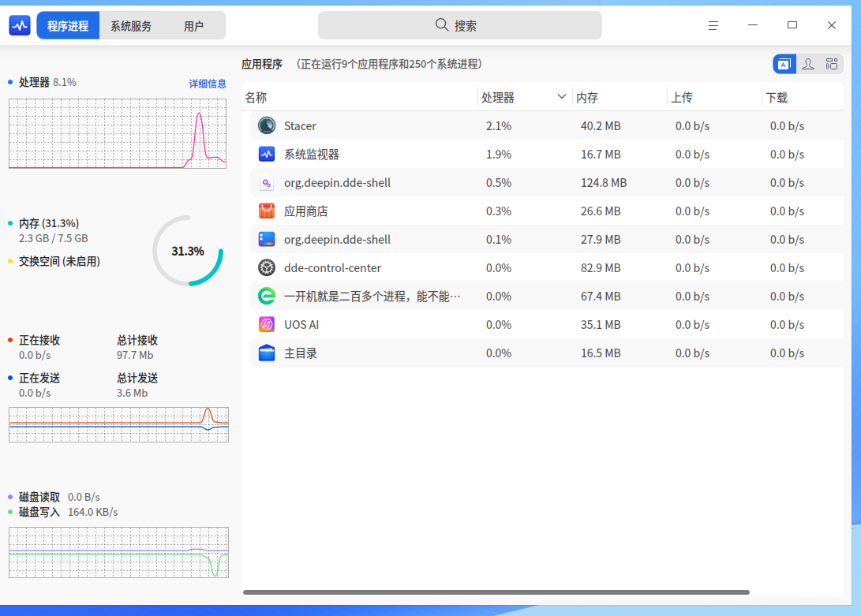Click the 35.1 MB memory value
The image size is (861, 616).
pyautogui.click(x=601, y=324)
